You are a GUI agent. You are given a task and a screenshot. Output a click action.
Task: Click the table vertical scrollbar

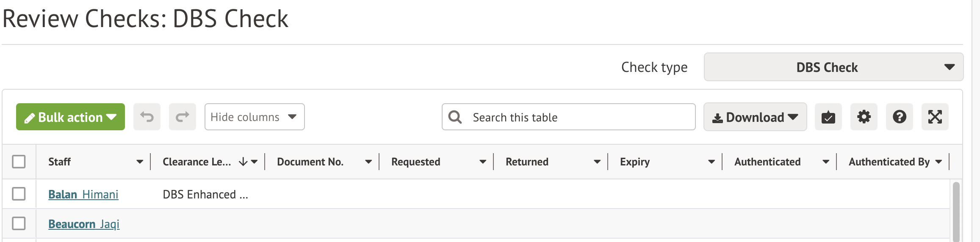click(x=956, y=212)
